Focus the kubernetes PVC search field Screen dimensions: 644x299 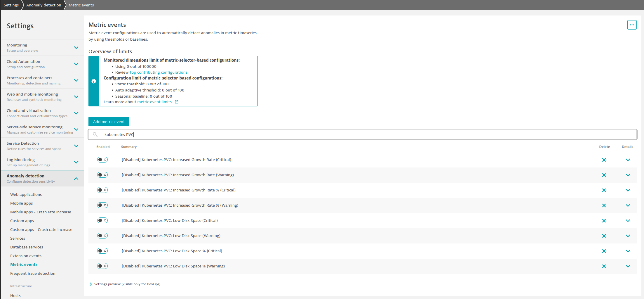363,134
